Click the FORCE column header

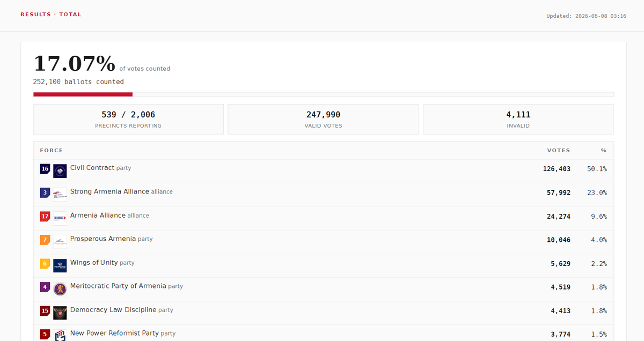click(x=52, y=151)
